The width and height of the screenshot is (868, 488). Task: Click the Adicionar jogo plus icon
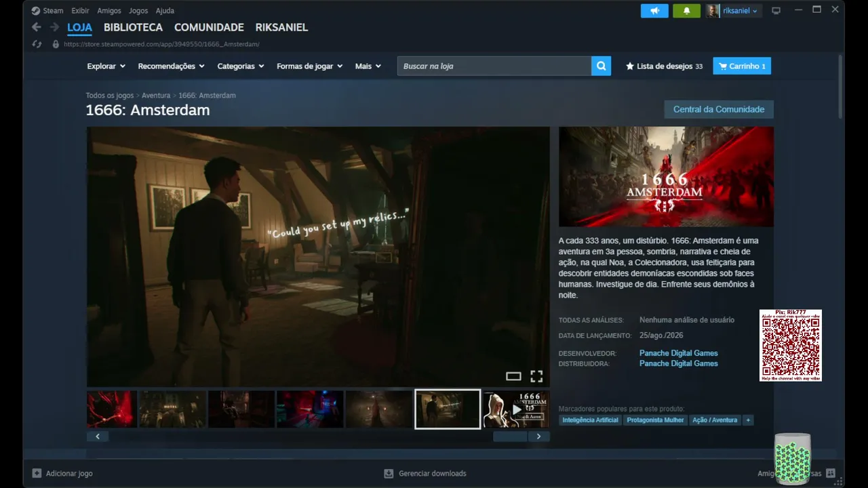[x=37, y=473]
